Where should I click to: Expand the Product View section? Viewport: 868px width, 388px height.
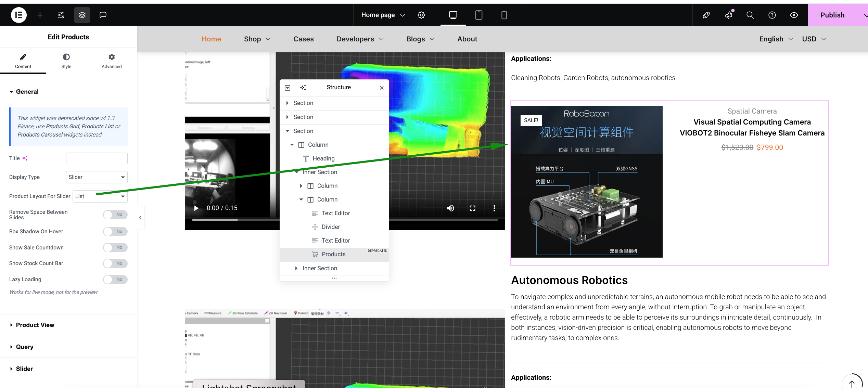(x=68, y=325)
